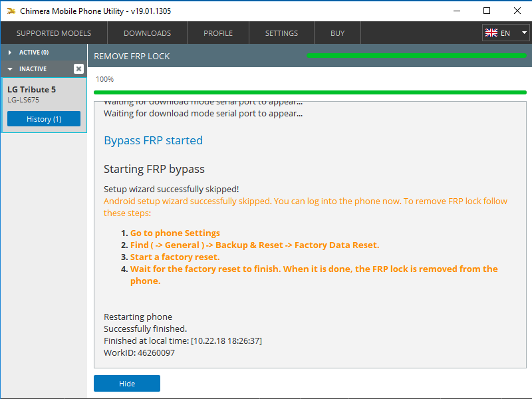Click step 'Go to phone Settings'

[x=175, y=233]
